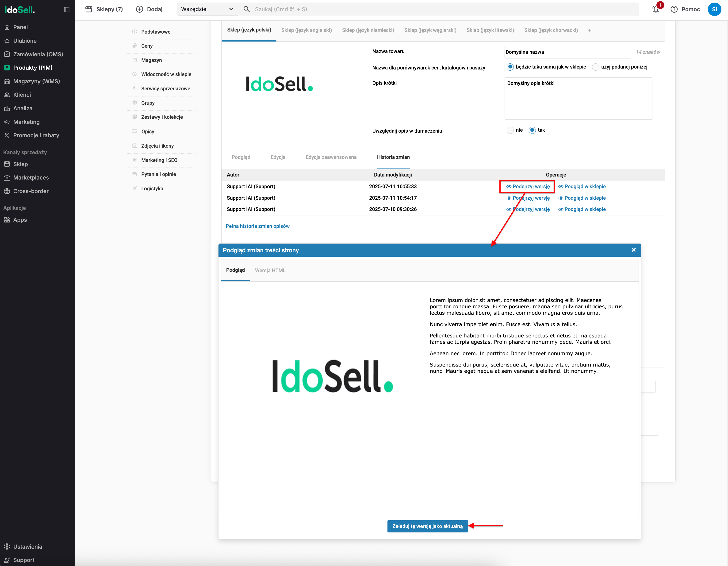
Task: Switch to Sklep (język węgierski) tab
Action: tap(430, 30)
